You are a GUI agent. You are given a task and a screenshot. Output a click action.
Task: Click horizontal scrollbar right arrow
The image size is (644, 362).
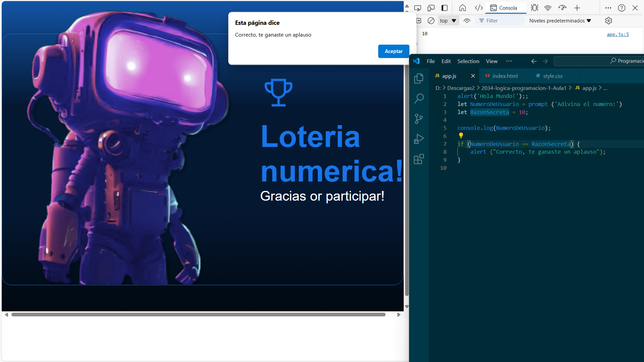click(x=398, y=315)
